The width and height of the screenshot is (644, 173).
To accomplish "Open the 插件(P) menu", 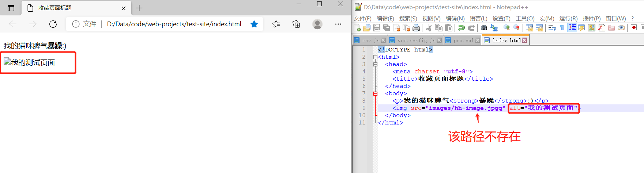I will [592, 18].
